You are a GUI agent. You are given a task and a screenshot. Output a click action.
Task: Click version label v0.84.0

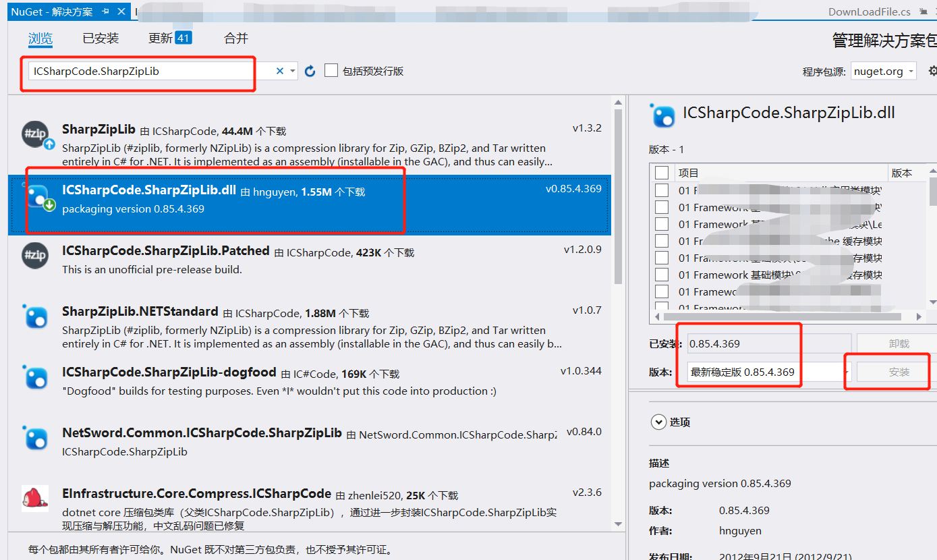584,431
